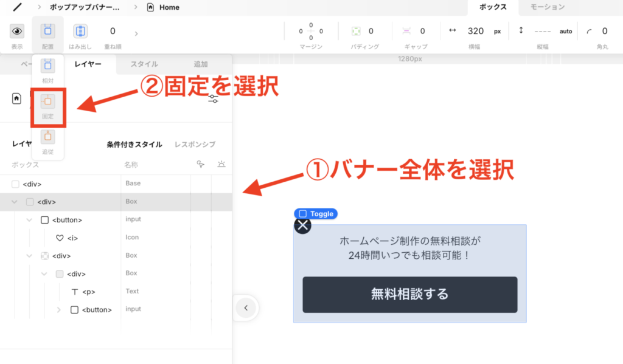
Task: Open the sliders settings icon
Action: click(x=214, y=98)
